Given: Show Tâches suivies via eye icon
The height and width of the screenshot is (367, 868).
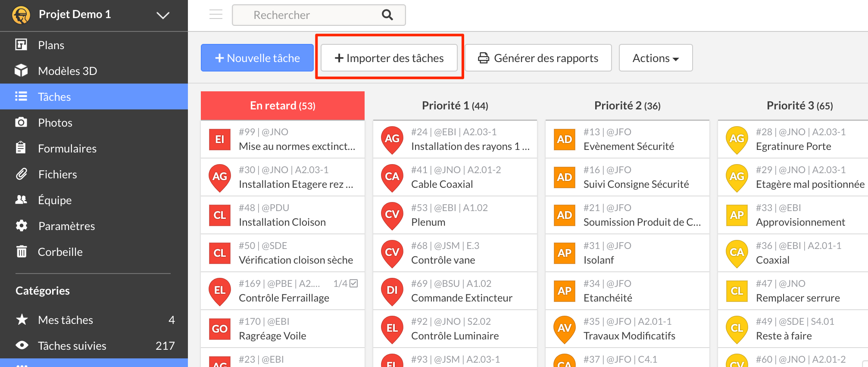Looking at the screenshot, I should point(22,345).
